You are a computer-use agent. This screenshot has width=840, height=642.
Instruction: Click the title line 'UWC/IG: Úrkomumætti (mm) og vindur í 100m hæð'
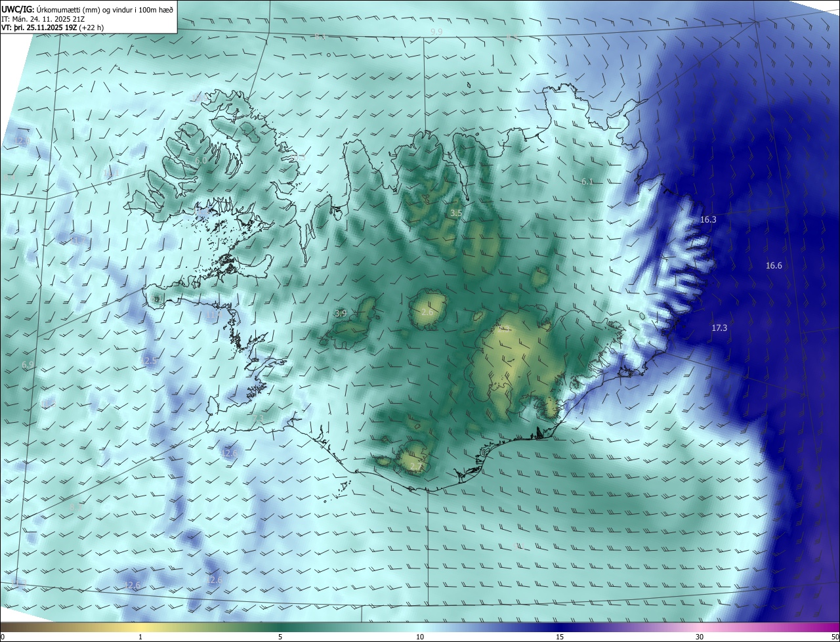click(x=87, y=9)
